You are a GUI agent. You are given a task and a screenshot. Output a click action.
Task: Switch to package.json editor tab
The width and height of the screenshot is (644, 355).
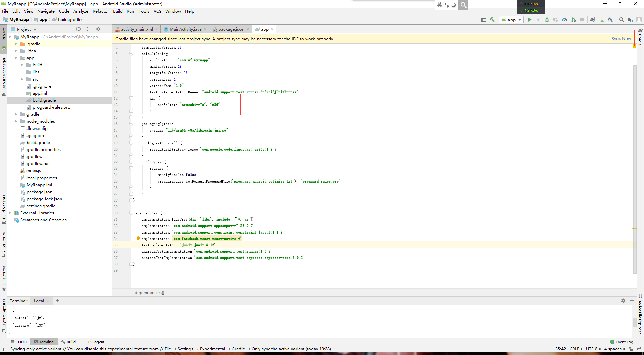231,29
